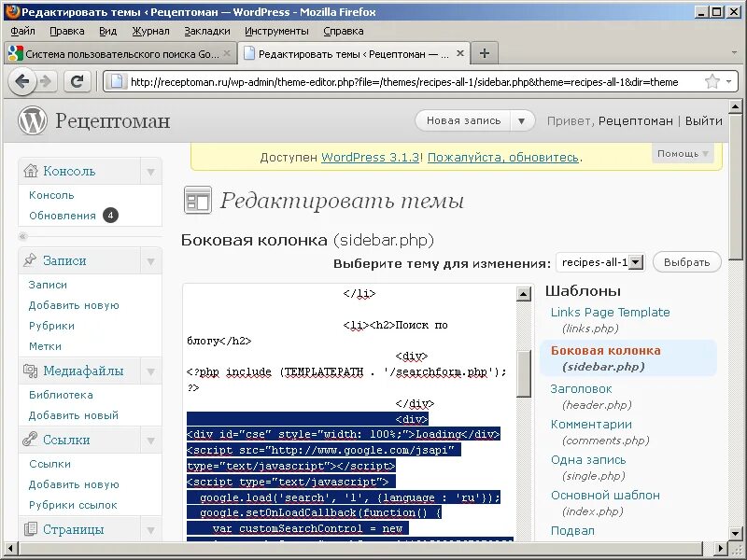Open the Рубрики link under Записи
The width and height of the screenshot is (747, 560).
tap(51, 326)
